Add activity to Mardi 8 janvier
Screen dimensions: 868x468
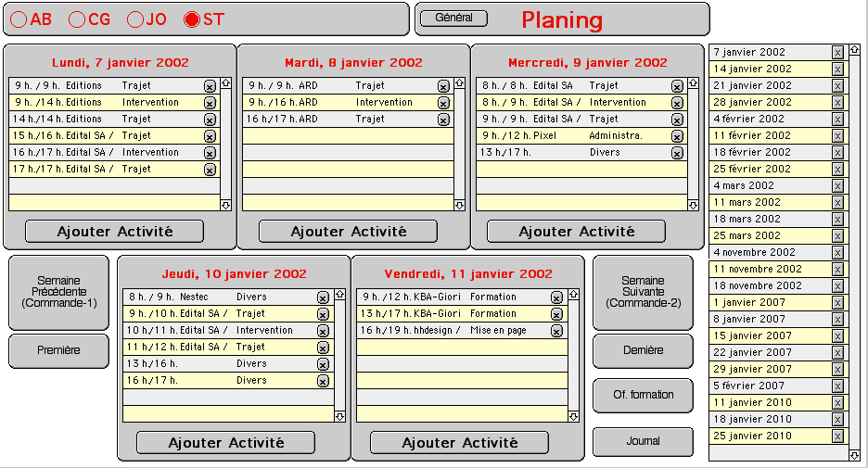[x=348, y=232]
